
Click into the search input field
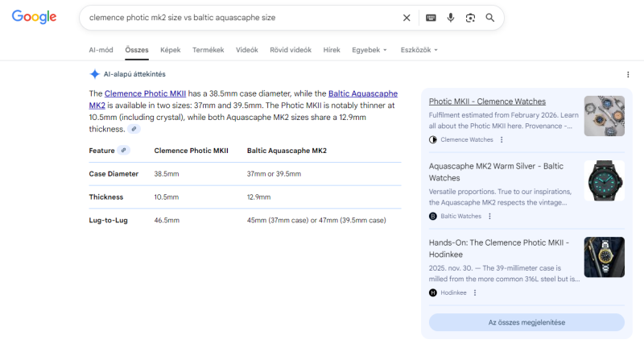tap(242, 18)
